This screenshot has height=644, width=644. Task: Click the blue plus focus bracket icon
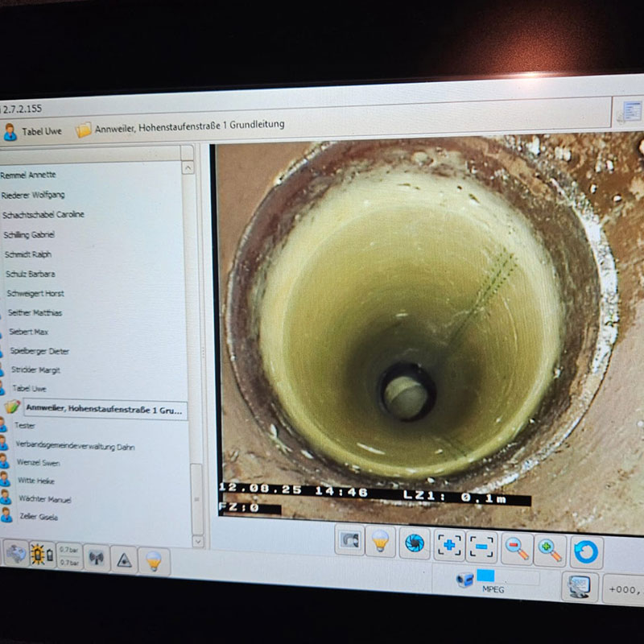pyautogui.click(x=449, y=546)
